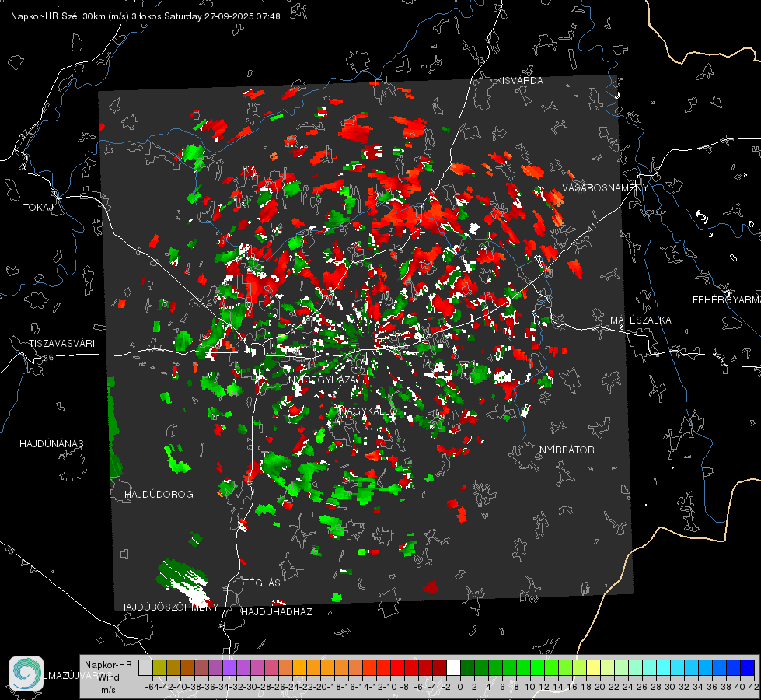This screenshot has width=761, height=700.
Task: Click the TISZAVASVÁRI label at left edge
Action: click(x=61, y=343)
